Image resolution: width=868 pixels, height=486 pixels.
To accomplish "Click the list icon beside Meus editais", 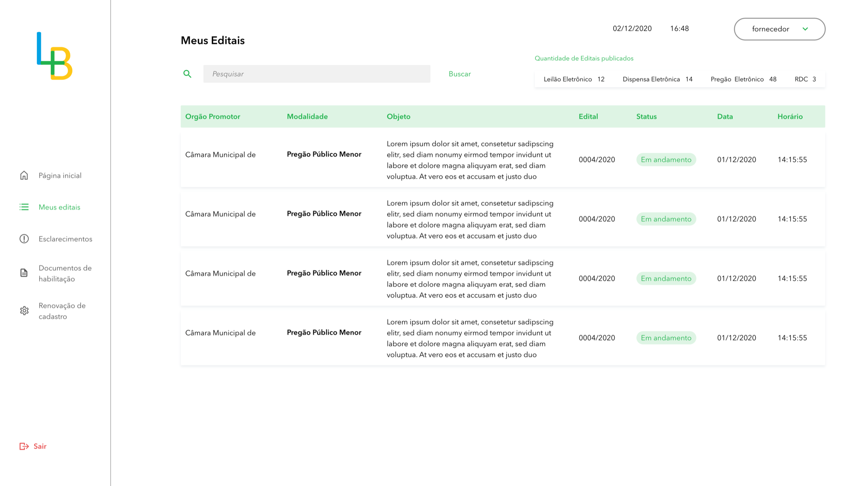I will 24,207.
